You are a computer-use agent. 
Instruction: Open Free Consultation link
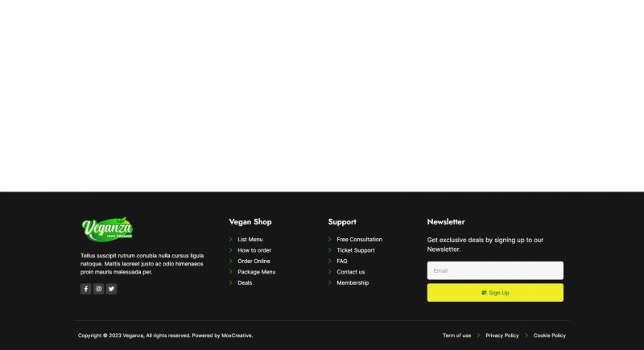[x=359, y=240]
